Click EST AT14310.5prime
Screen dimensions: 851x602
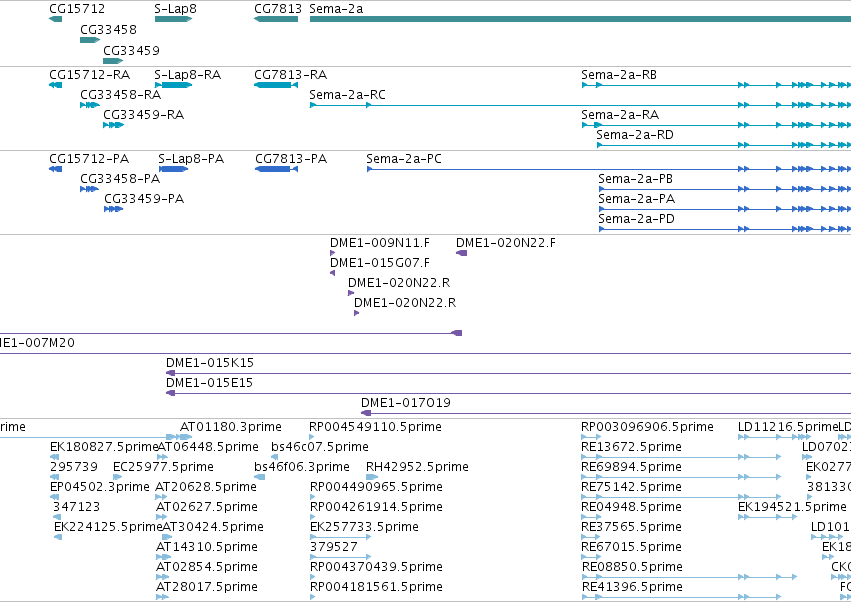click(206, 547)
